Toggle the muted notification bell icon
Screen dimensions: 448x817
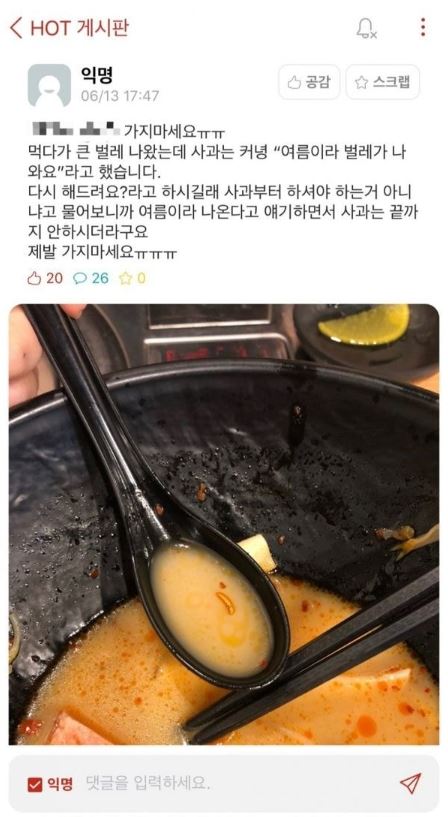(x=366, y=28)
